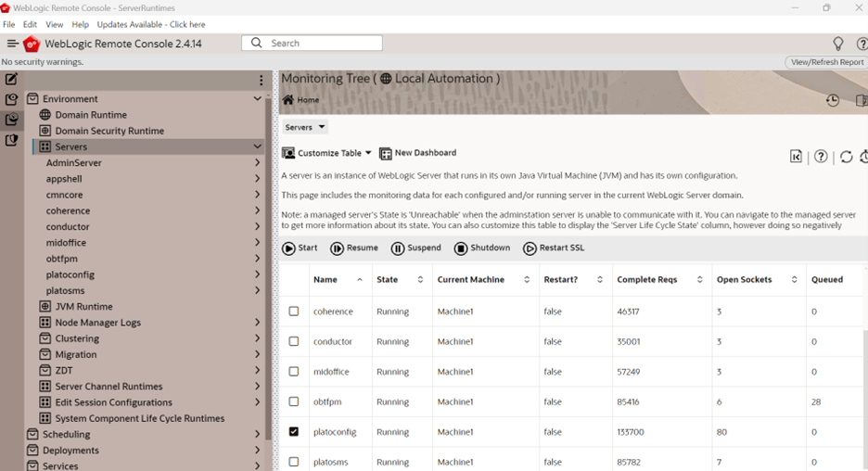
Task: Open the kebab menu in tree panel
Action: click(x=262, y=81)
